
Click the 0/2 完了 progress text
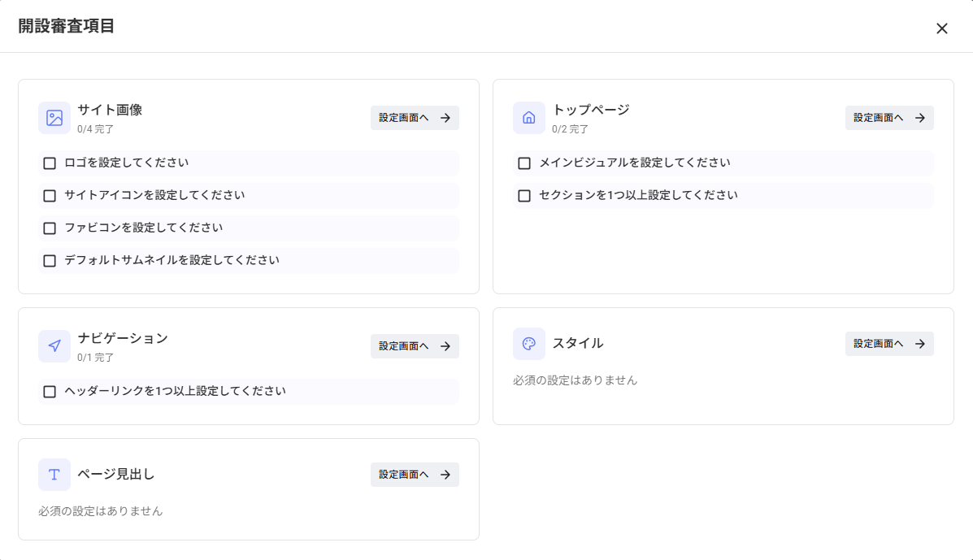click(571, 129)
